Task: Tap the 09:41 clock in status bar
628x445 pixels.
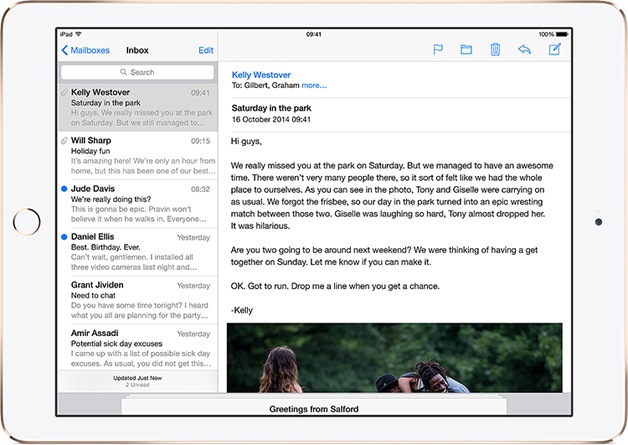Action: point(314,34)
